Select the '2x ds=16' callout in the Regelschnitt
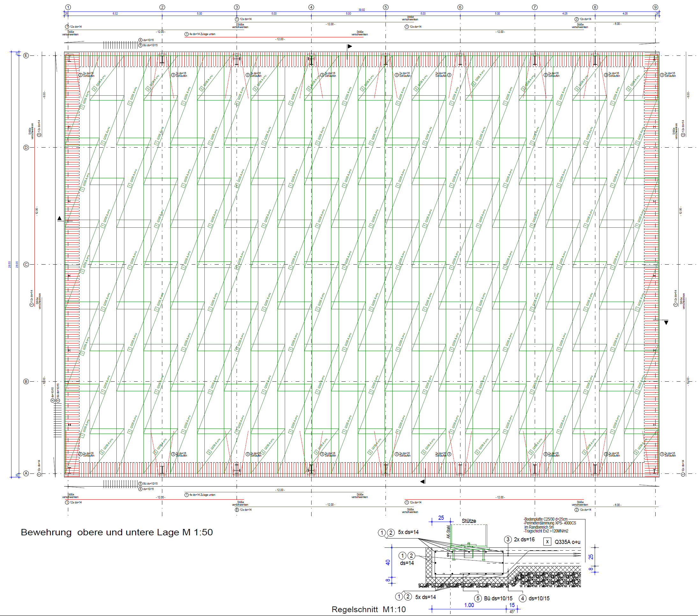 pyautogui.click(x=524, y=539)
